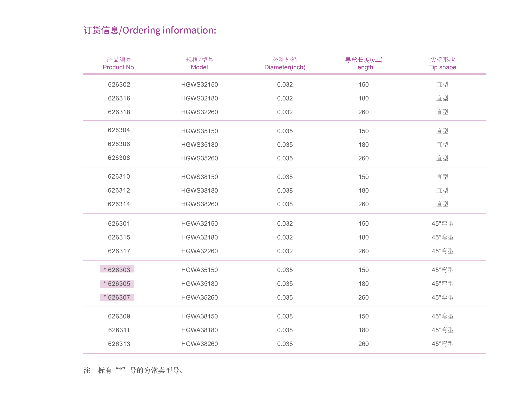The width and height of the screenshot is (532, 407).
Task: Click the Length column header
Action: coord(363,64)
